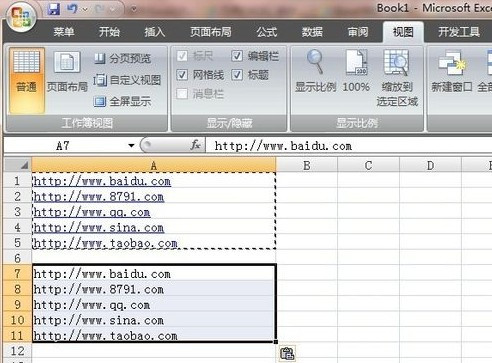Image resolution: width=492 pixels, height=363 pixels.
Task: Click the Name Box showing A7
Action: click(x=63, y=146)
